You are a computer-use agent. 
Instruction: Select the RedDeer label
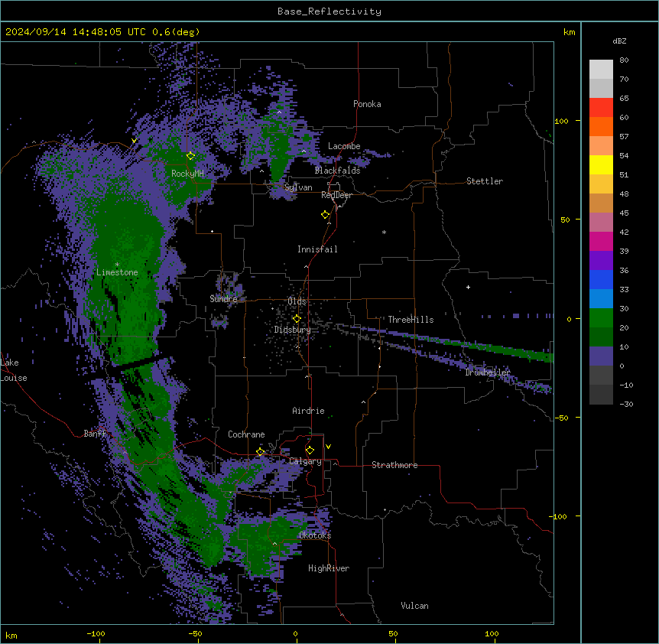(x=336, y=195)
